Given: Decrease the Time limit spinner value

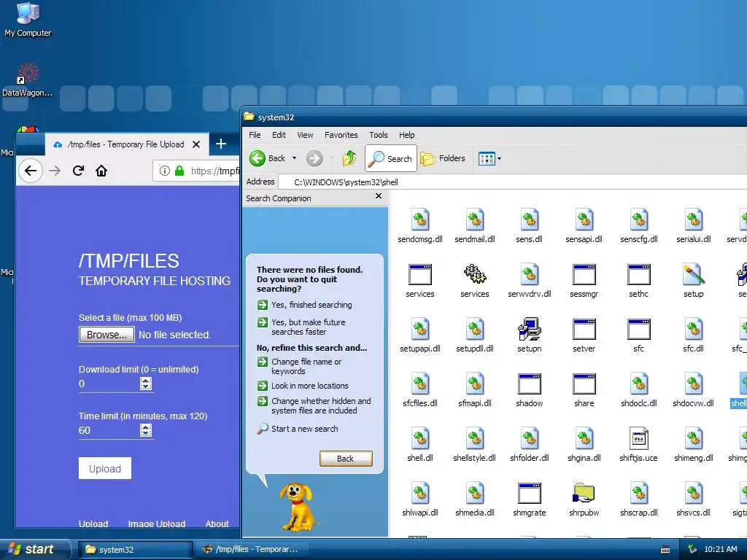Looking at the screenshot, I should click(146, 433).
